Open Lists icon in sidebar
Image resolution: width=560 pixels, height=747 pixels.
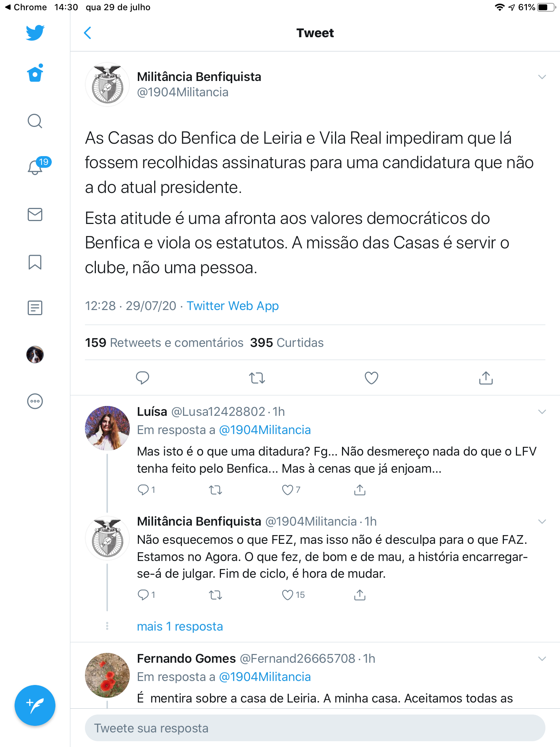(35, 308)
